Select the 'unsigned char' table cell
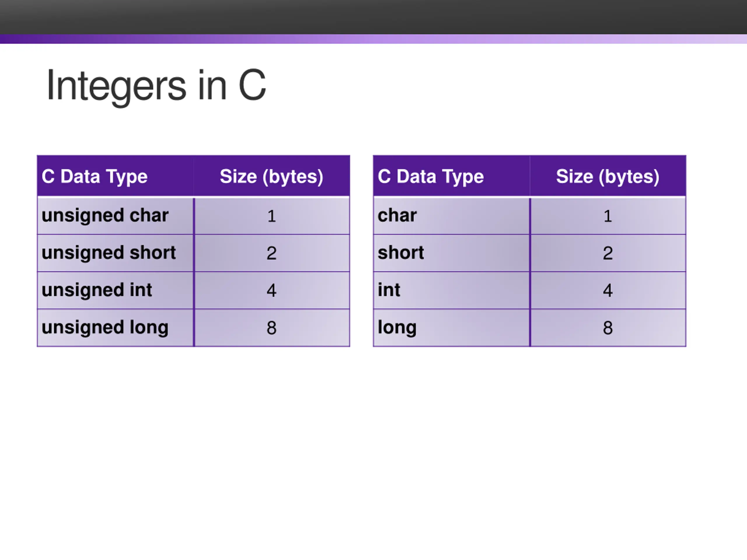 click(116, 216)
